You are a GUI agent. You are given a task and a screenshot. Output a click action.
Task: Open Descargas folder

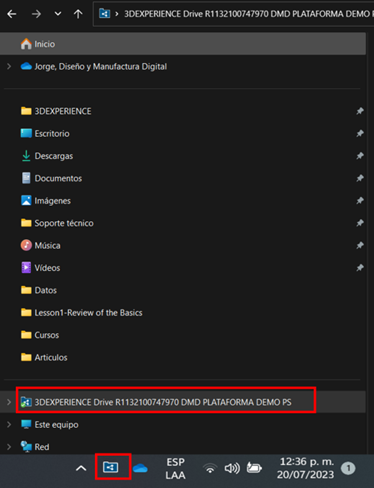(54, 156)
